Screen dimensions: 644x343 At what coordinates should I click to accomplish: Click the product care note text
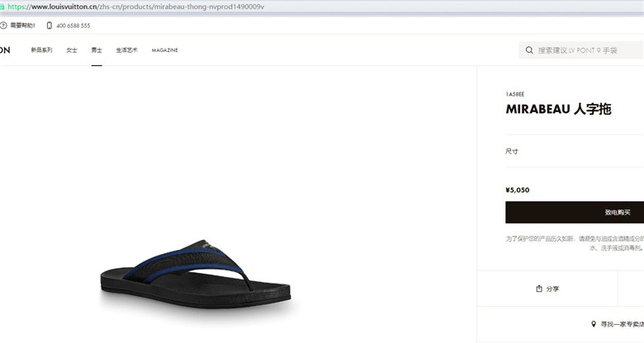click(x=575, y=243)
